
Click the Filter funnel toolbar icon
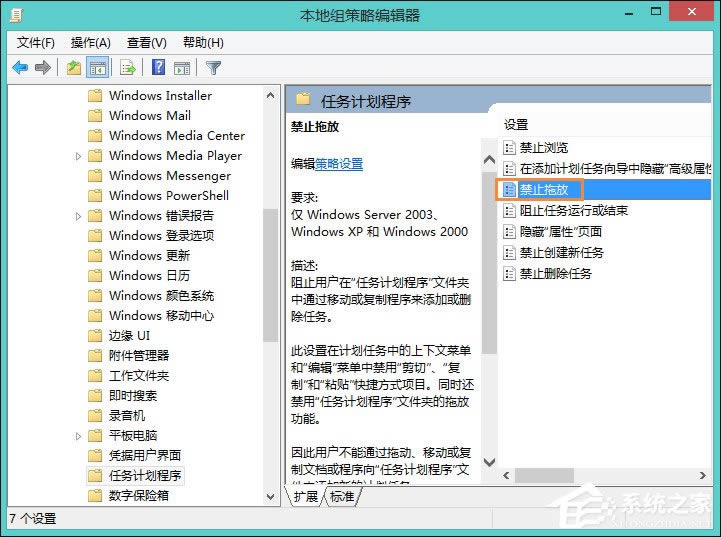point(213,68)
